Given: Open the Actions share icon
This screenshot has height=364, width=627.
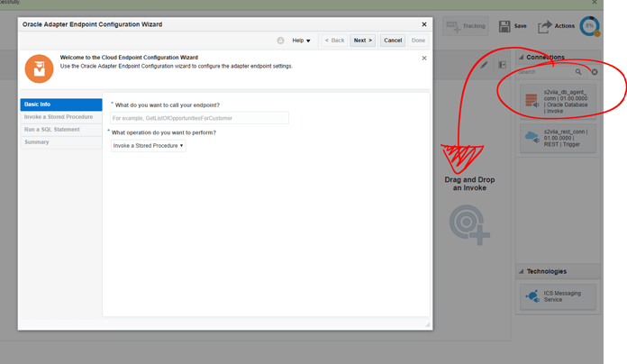Looking at the screenshot, I should [545, 27].
